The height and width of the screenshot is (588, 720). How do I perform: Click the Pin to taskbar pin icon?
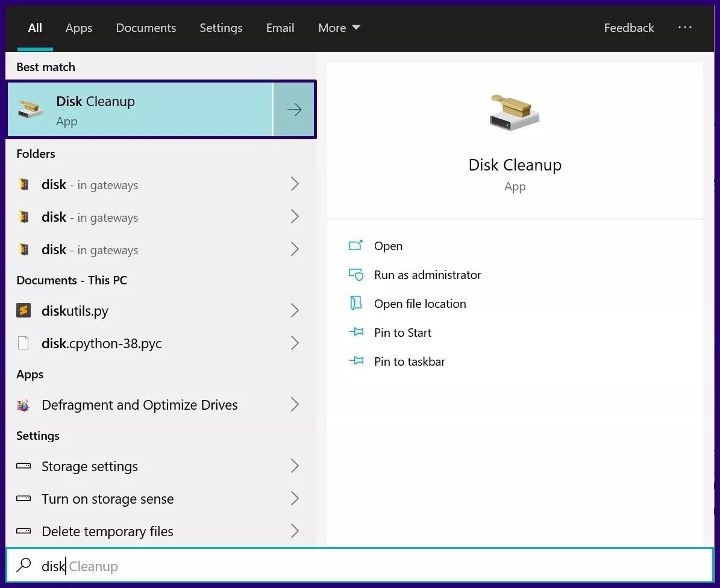tap(356, 361)
